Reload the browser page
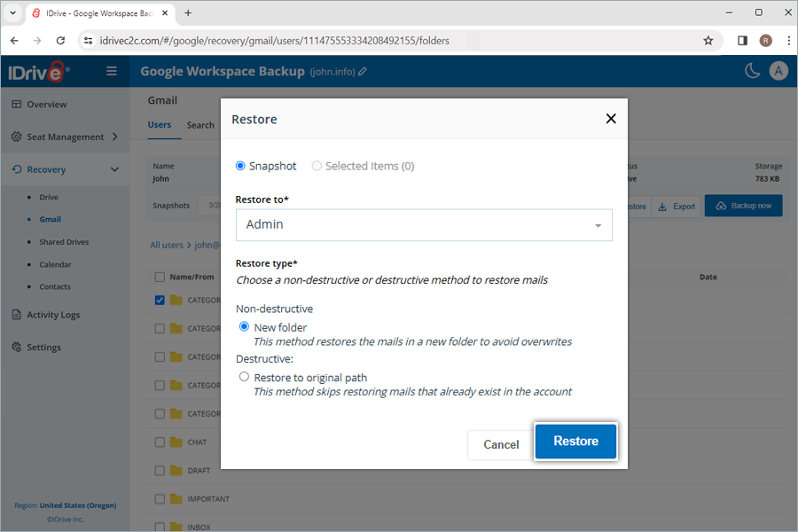 pyautogui.click(x=60, y=41)
